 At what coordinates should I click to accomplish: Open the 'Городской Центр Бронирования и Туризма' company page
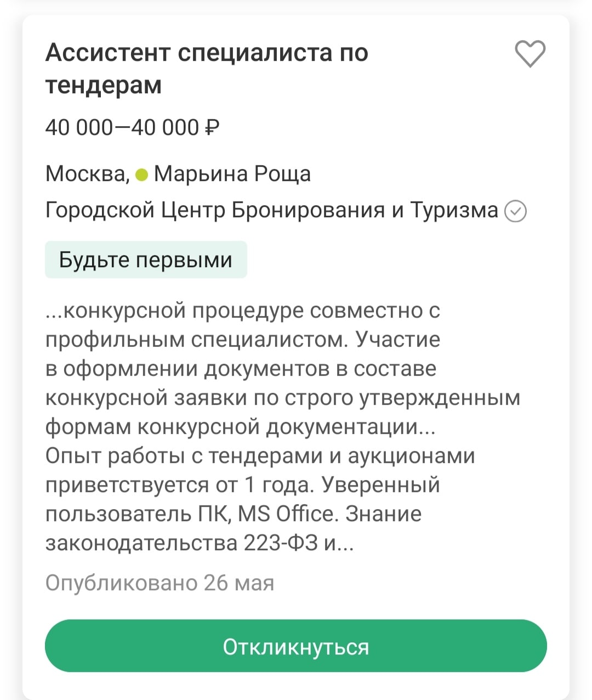pyautogui.click(x=271, y=210)
